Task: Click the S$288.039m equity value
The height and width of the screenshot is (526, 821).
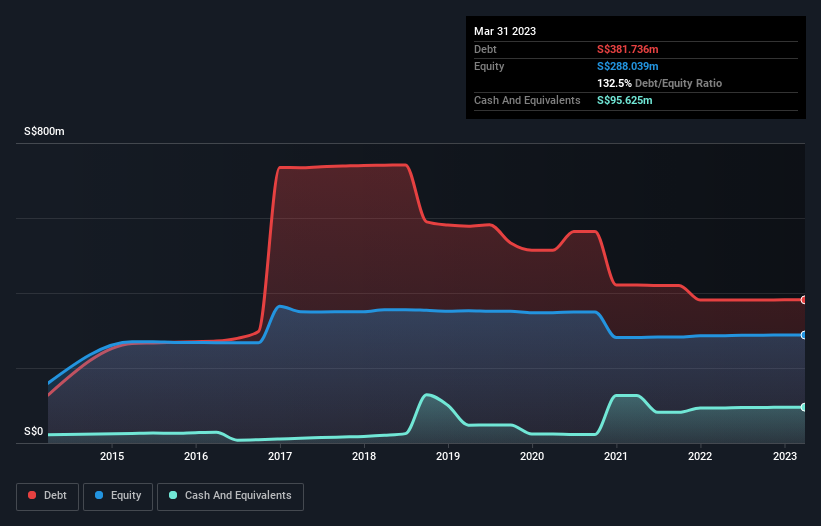Action: click(628, 66)
